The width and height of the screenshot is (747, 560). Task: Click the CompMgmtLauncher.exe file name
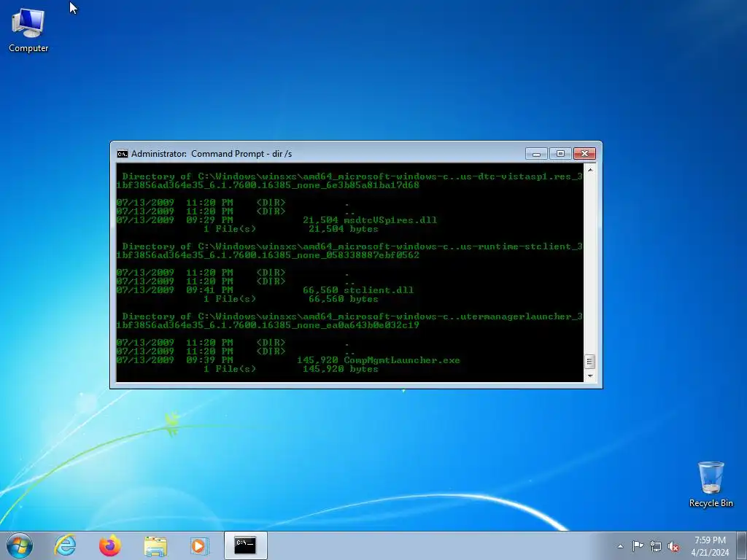click(402, 360)
